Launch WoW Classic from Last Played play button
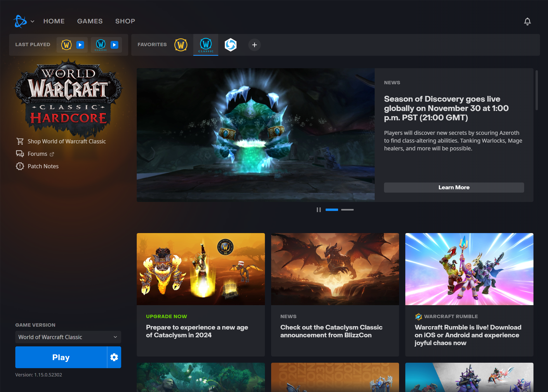 [114, 45]
